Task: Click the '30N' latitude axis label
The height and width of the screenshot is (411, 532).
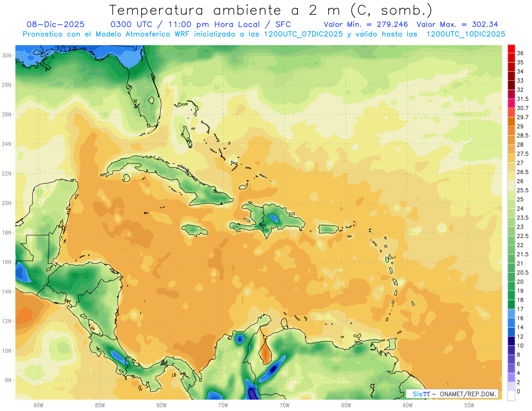Action: pos(8,55)
